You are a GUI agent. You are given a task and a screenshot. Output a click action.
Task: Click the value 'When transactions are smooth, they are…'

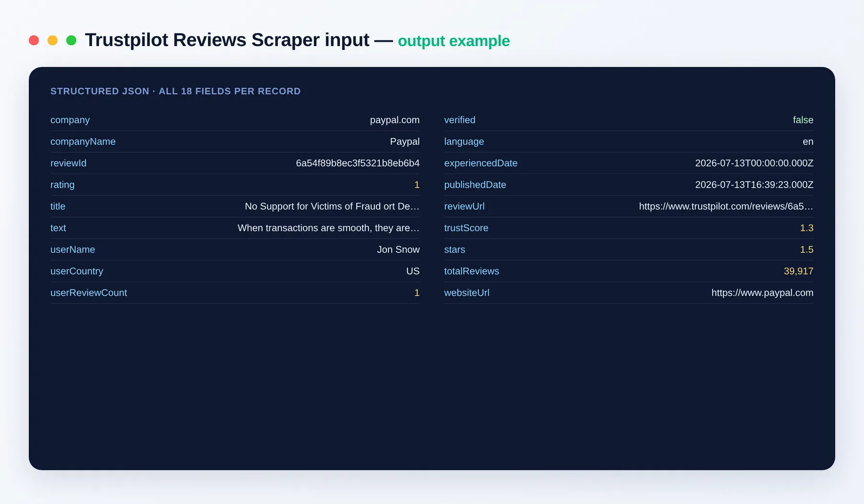coord(328,228)
